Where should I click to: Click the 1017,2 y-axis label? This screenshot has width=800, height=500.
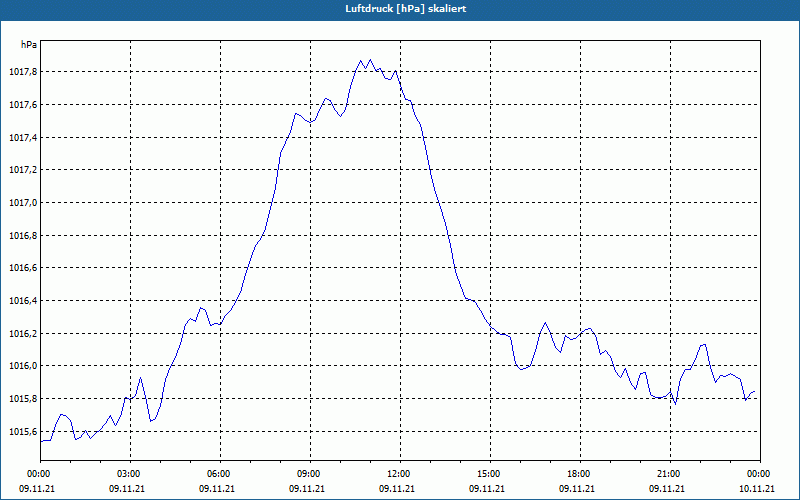23,170
